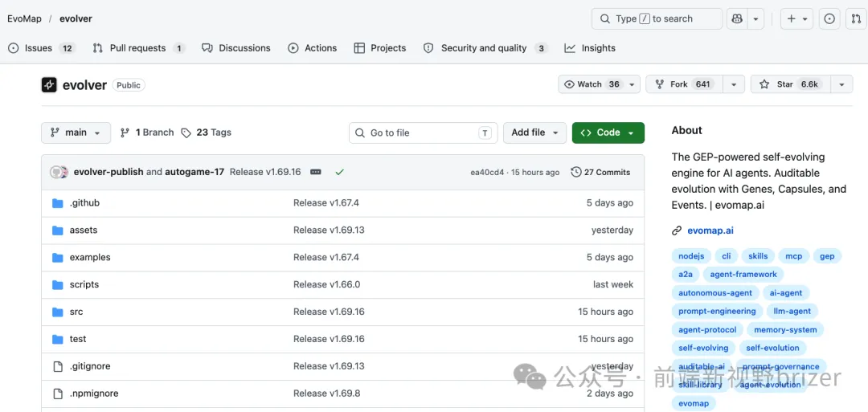
Task: Open the examples folder name
Action: 90,257
